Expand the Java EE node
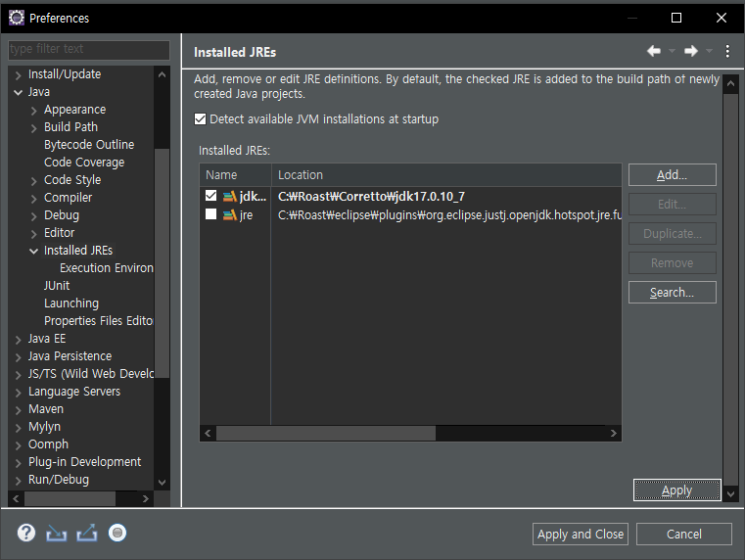 [18, 340]
